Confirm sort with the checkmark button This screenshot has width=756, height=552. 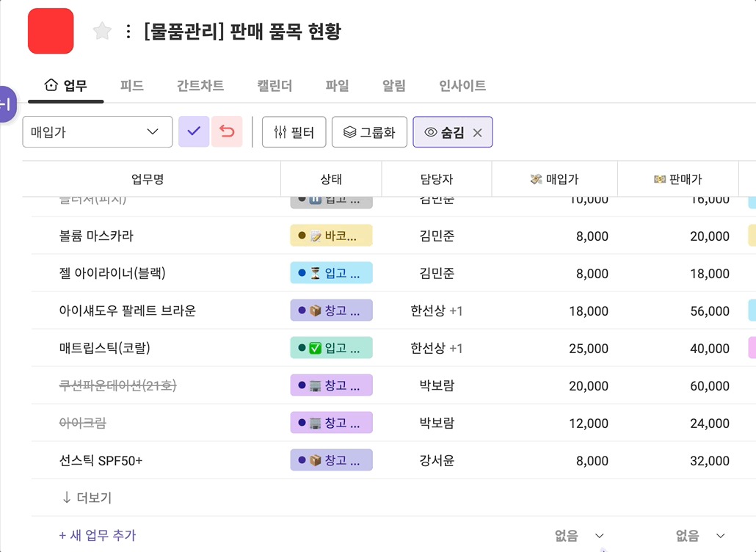click(x=194, y=131)
